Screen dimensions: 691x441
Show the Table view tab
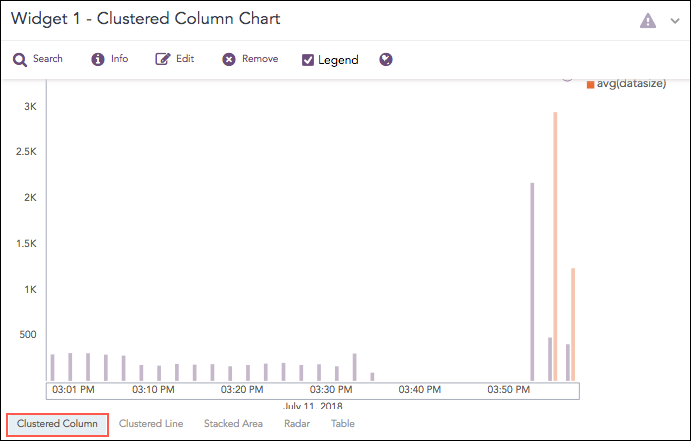tap(343, 424)
